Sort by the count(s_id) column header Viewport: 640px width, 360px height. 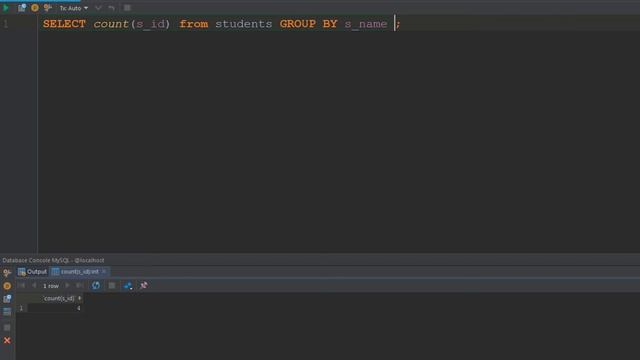59,298
